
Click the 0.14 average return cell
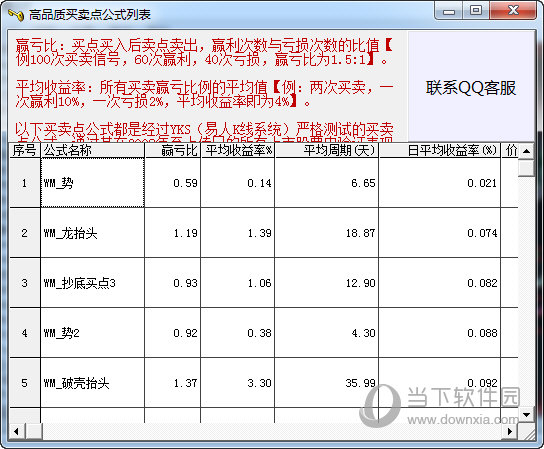click(x=238, y=183)
